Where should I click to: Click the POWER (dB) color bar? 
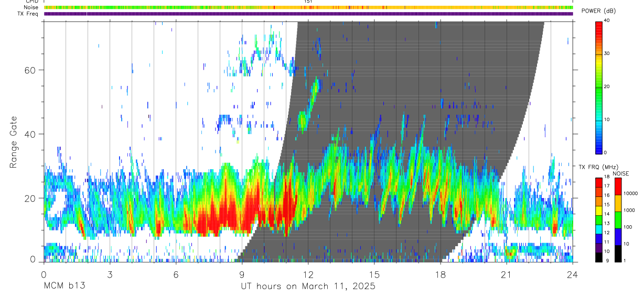598,86
